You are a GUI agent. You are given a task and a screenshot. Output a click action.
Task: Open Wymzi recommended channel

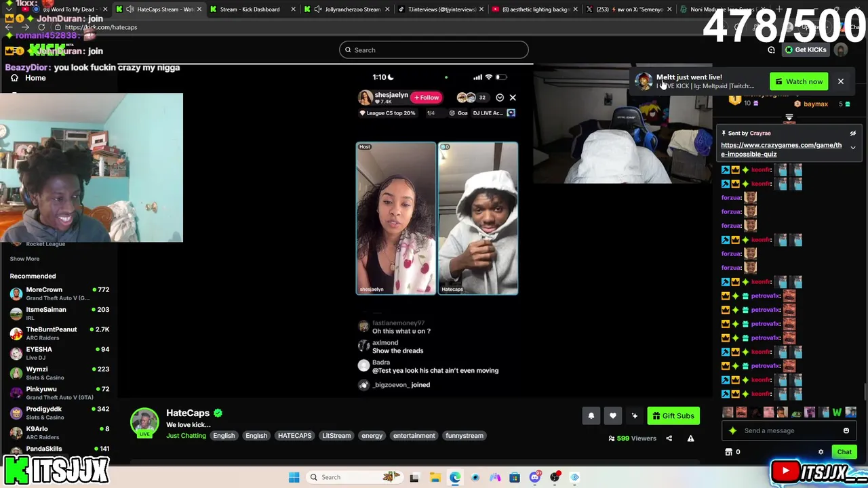[x=59, y=373]
